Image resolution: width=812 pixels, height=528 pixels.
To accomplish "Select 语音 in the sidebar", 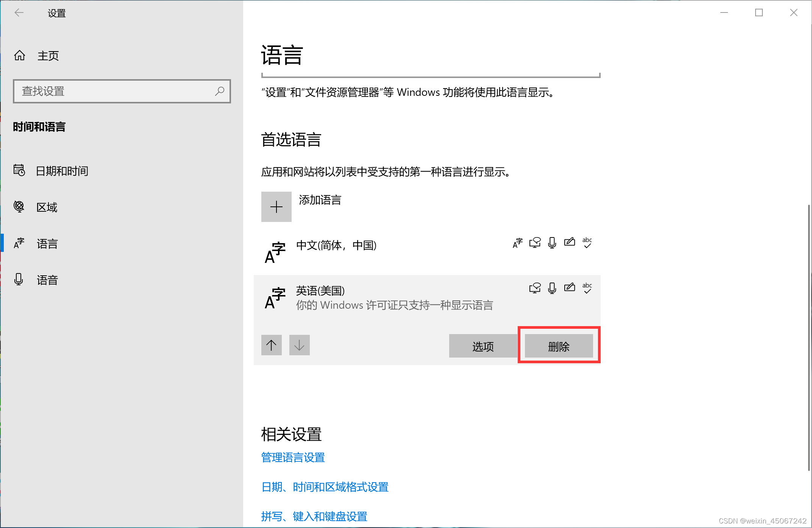I will pos(47,280).
